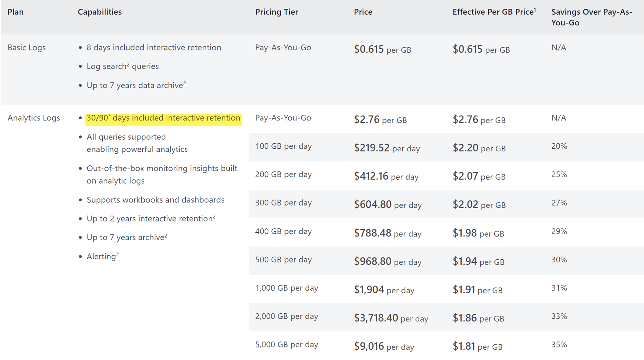Viewport: 644px width, 360px height.
Task: Click the 5,000 GB per day tier
Action: [286, 344]
